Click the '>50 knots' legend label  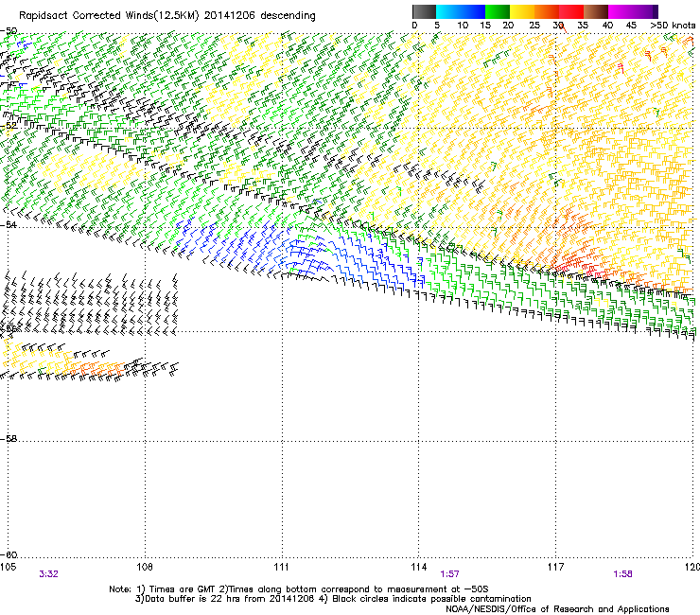coord(673,26)
